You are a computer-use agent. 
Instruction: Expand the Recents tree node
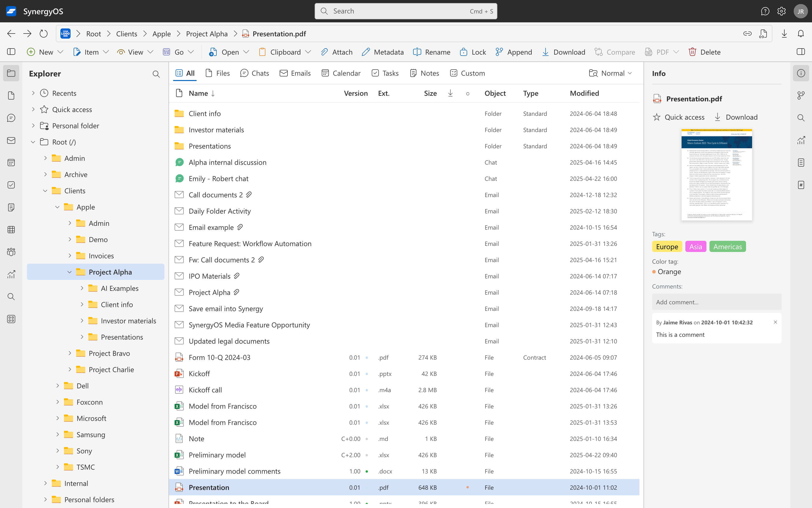click(33, 93)
